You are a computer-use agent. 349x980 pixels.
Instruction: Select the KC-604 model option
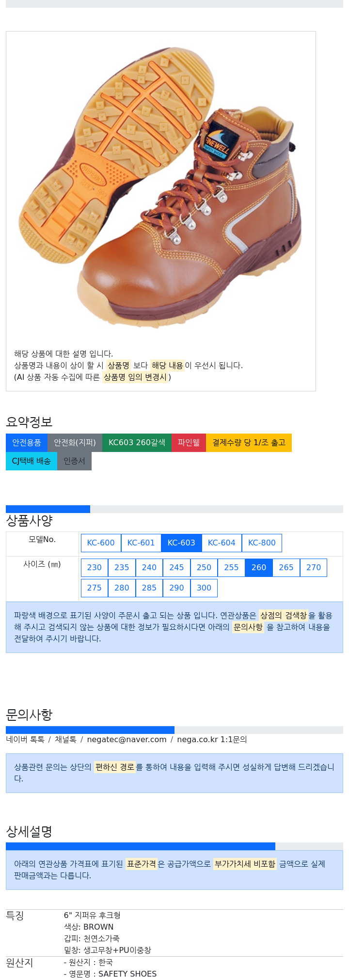[x=222, y=543]
